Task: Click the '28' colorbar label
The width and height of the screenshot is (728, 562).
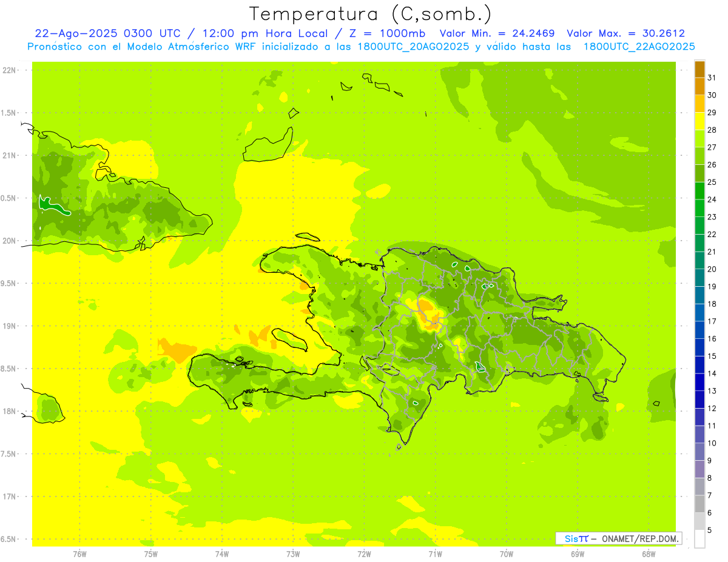Action: [x=712, y=130]
